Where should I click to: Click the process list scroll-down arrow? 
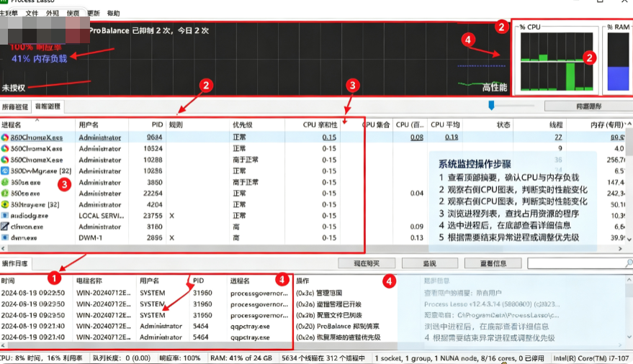click(629, 240)
